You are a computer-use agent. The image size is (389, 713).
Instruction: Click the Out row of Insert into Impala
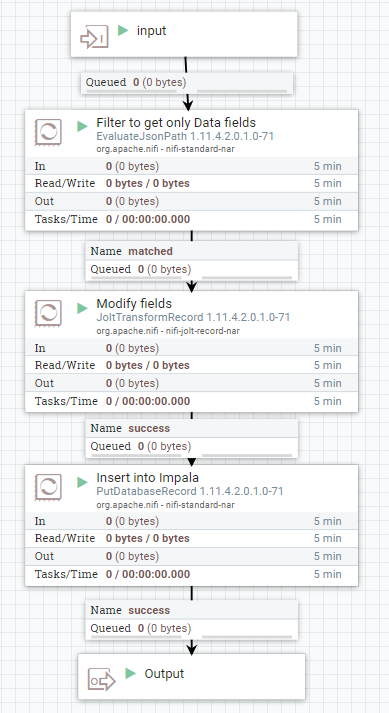tap(192, 556)
